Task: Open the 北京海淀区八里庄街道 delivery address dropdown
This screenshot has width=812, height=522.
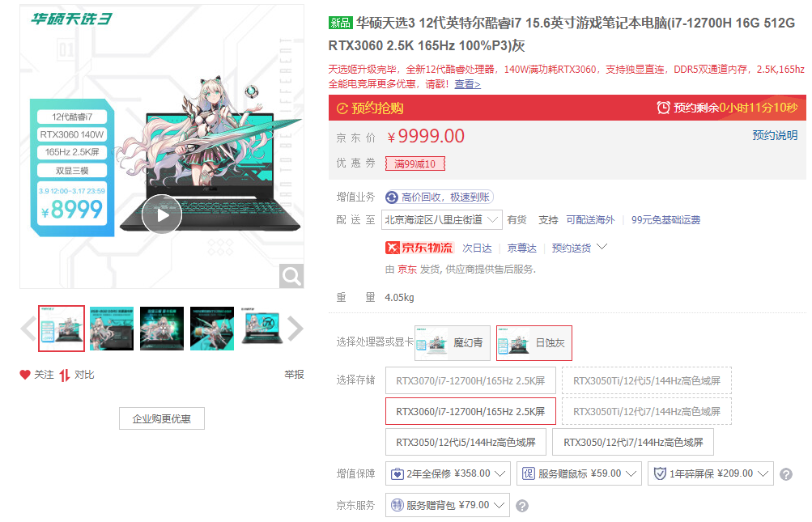Action: (x=443, y=219)
